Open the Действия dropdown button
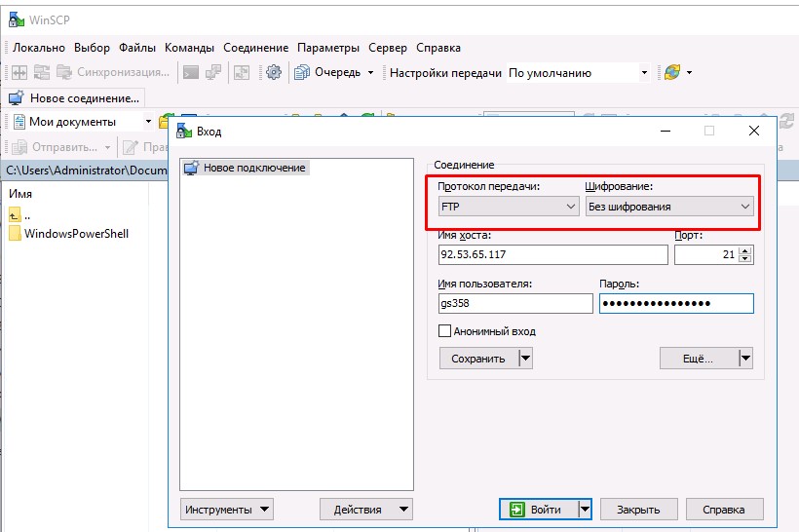 tap(365, 509)
